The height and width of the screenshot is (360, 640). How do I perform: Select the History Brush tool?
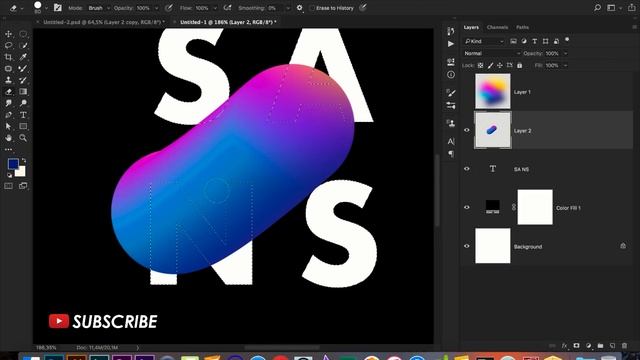click(x=23, y=80)
